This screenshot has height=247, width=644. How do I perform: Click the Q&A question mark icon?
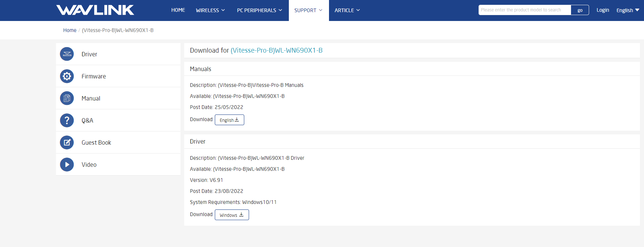[67, 120]
